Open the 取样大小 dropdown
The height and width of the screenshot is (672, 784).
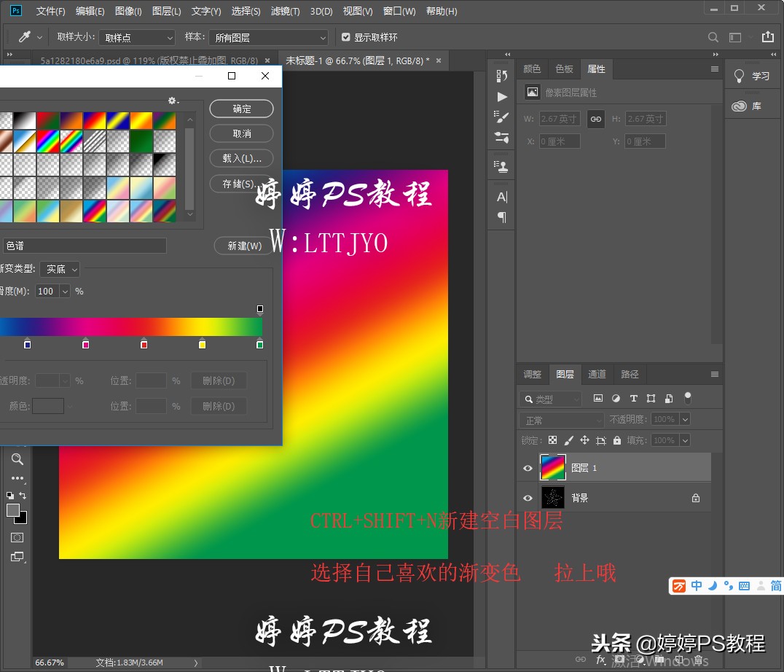(136, 37)
